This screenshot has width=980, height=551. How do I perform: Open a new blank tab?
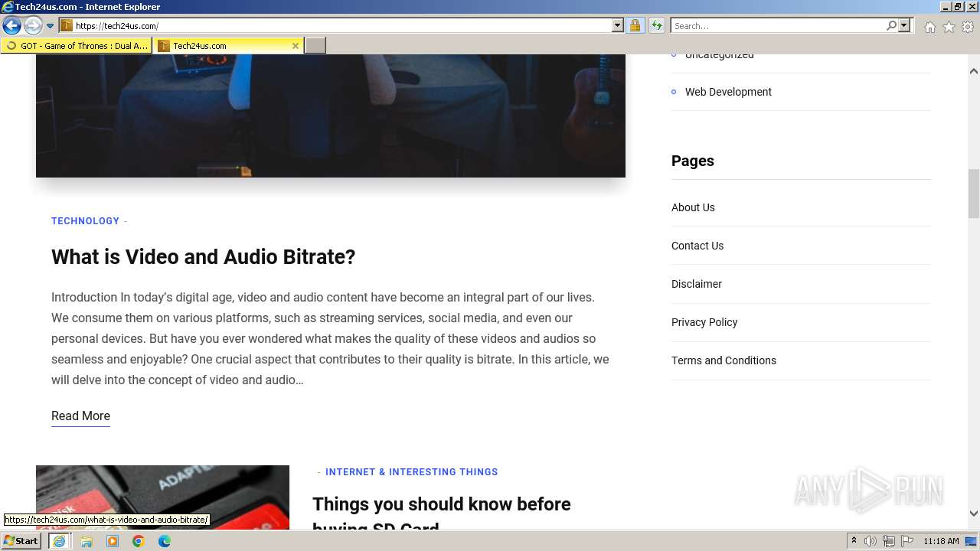[x=315, y=46]
